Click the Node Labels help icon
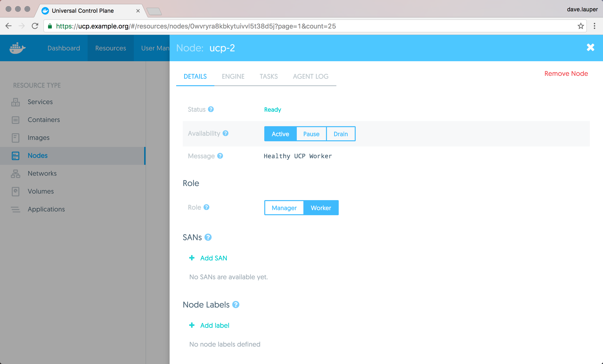 point(236,305)
